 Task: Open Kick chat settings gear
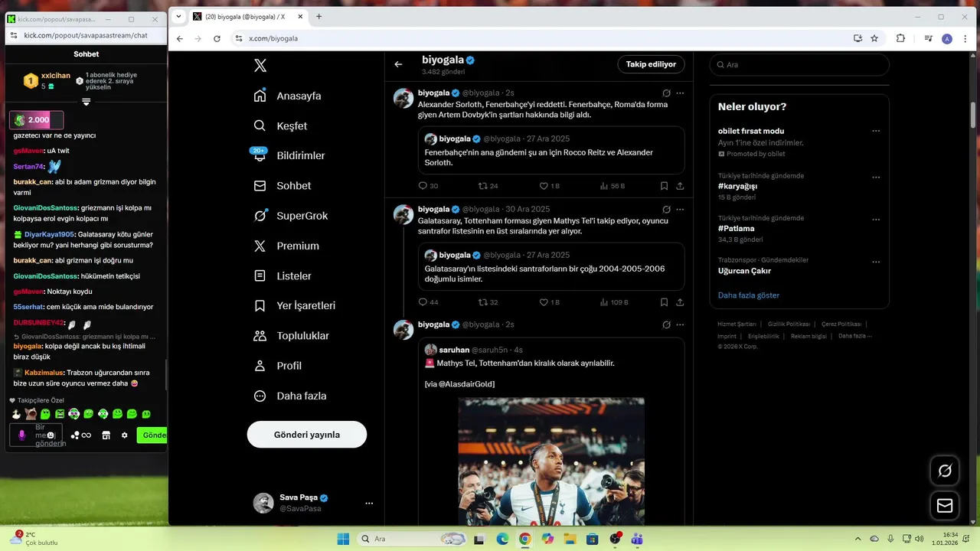click(x=125, y=435)
